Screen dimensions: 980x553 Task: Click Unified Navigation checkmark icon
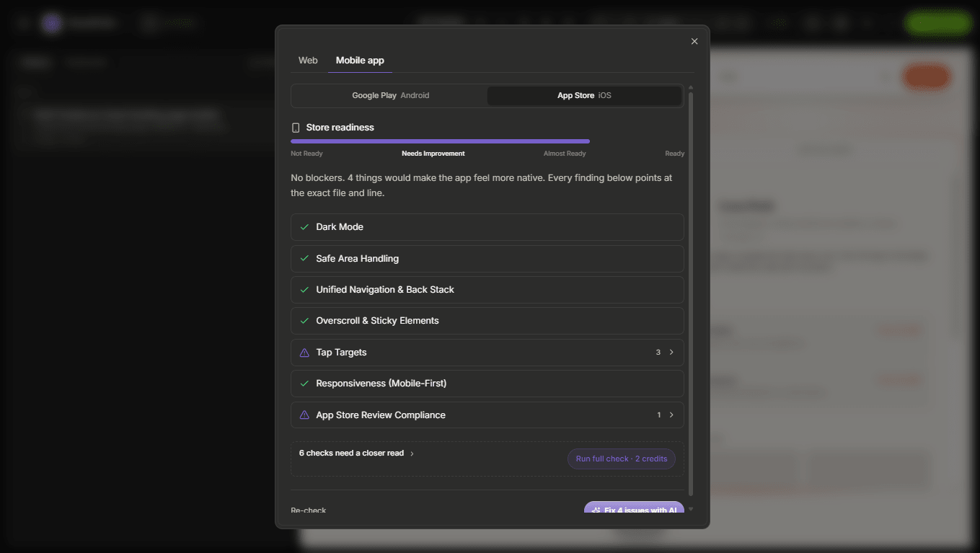coord(304,290)
